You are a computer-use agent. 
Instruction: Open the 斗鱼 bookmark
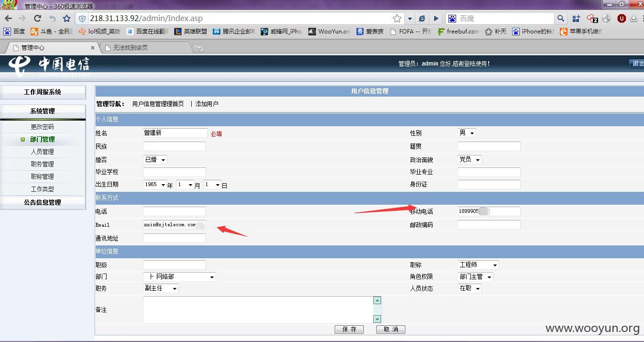[x=52, y=31]
